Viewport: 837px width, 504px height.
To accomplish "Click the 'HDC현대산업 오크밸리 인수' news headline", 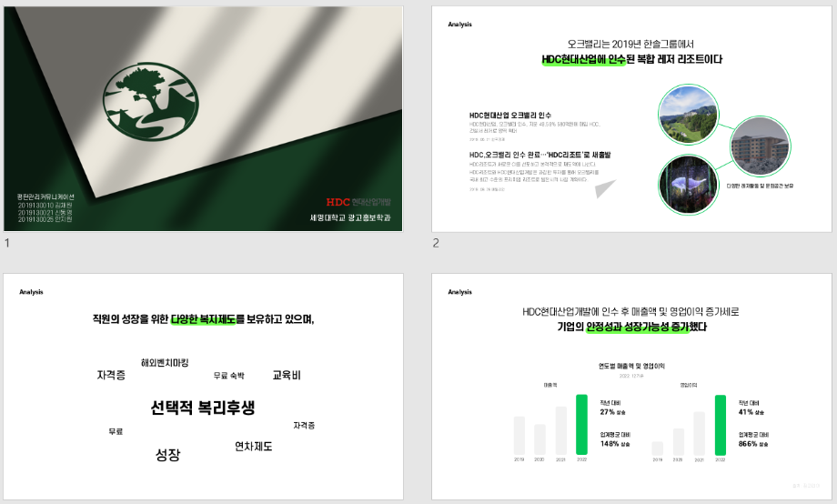I will pos(510,115).
